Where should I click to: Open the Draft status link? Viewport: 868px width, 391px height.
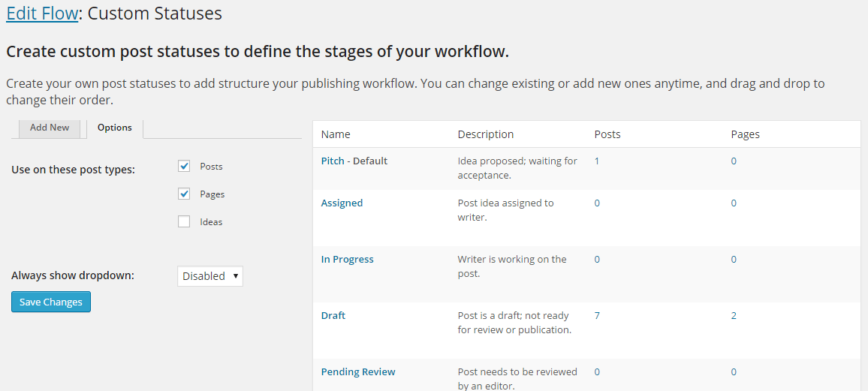click(x=333, y=316)
